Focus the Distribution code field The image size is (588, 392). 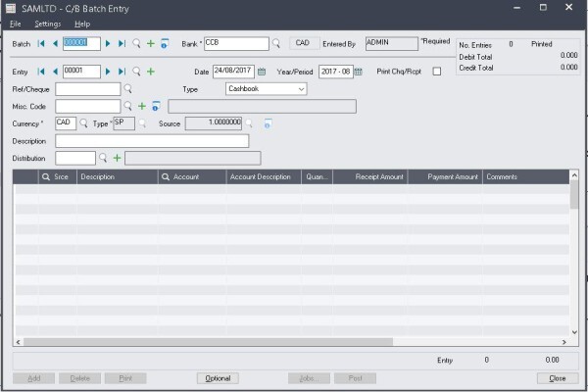point(75,158)
